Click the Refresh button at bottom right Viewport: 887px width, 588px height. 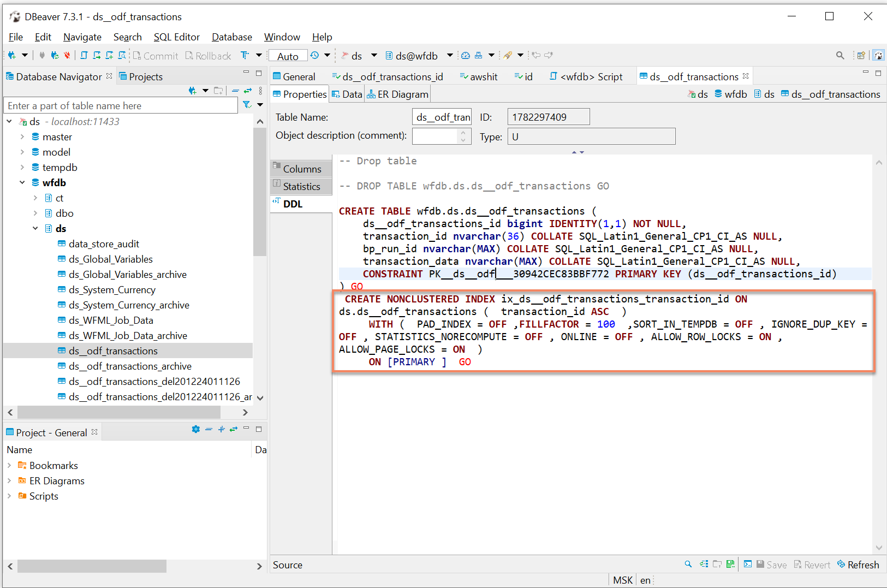pyautogui.click(x=858, y=565)
